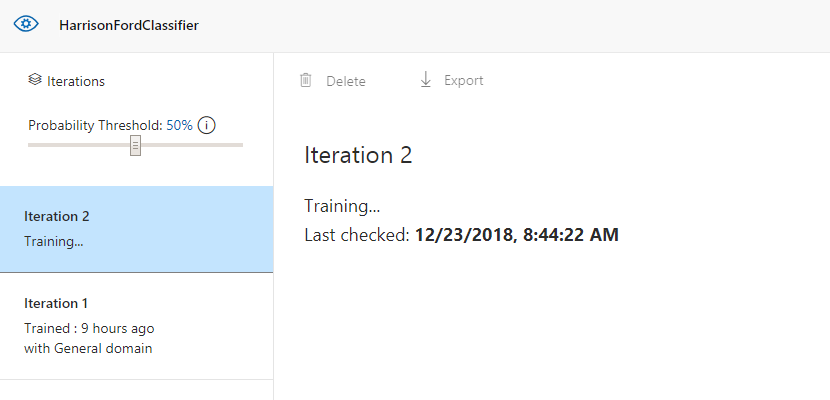830x400 pixels.
Task: Click the Probability Threshold label
Action: pos(95,126)
